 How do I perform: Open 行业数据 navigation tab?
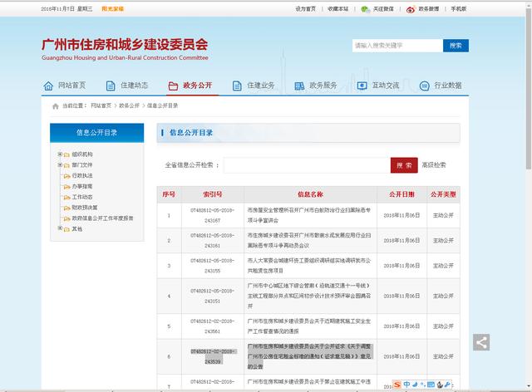[x=441, y=86]
